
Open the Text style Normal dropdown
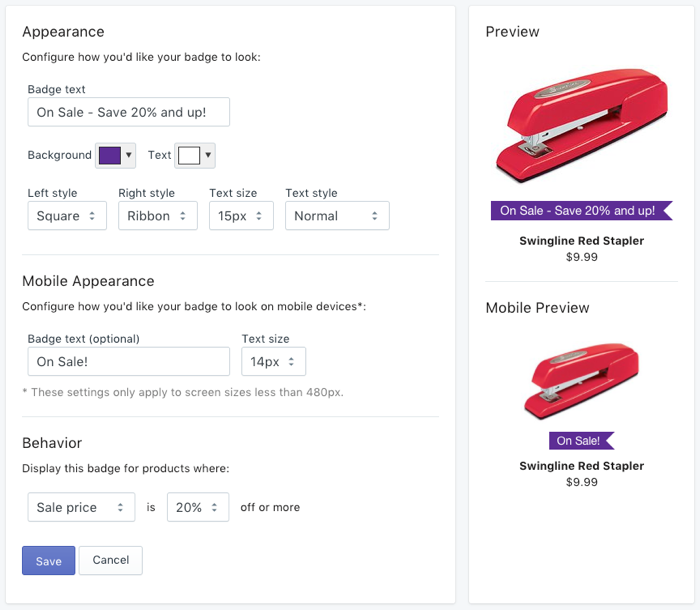point(337,216)
